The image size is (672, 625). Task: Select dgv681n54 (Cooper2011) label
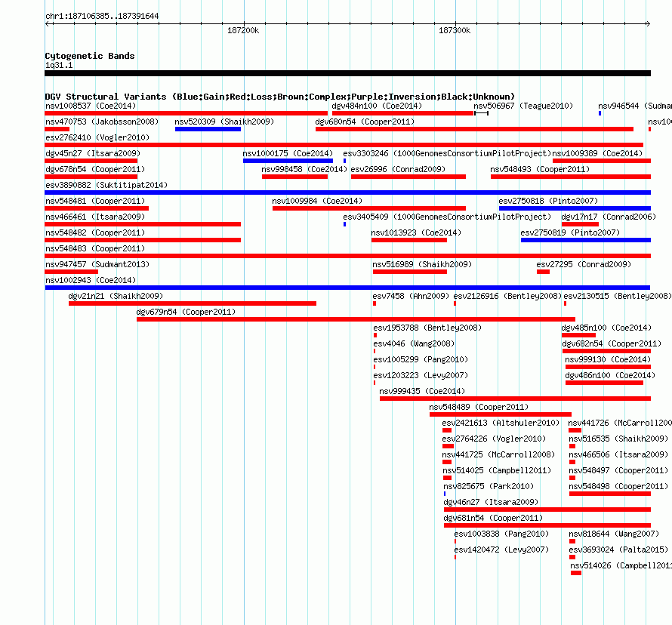tap(493, 518)
